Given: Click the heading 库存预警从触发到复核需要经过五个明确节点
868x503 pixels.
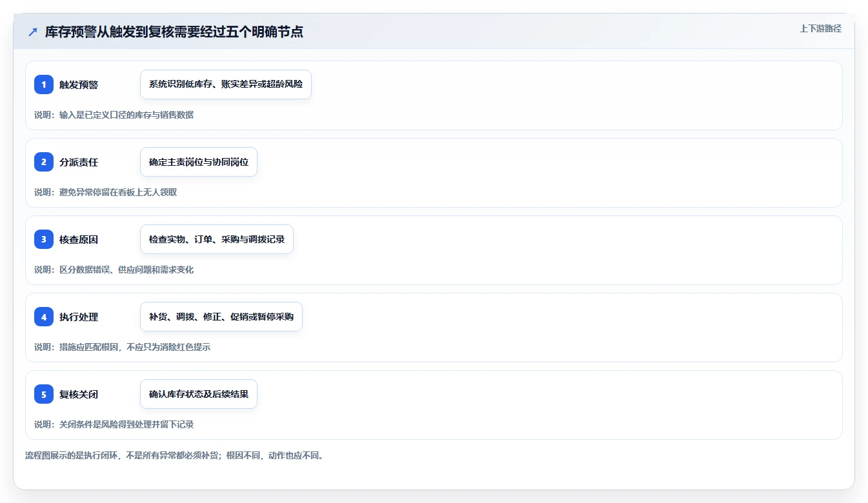Looking at the screenshot, I should tap(174, 32).
